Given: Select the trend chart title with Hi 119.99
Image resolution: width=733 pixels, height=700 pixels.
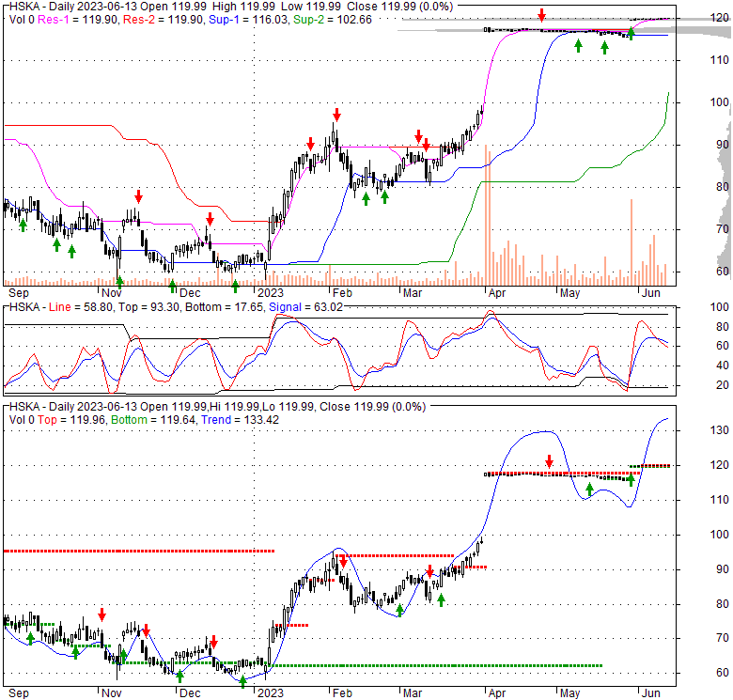Looking at the screenshot, I should tap(217, 407).
